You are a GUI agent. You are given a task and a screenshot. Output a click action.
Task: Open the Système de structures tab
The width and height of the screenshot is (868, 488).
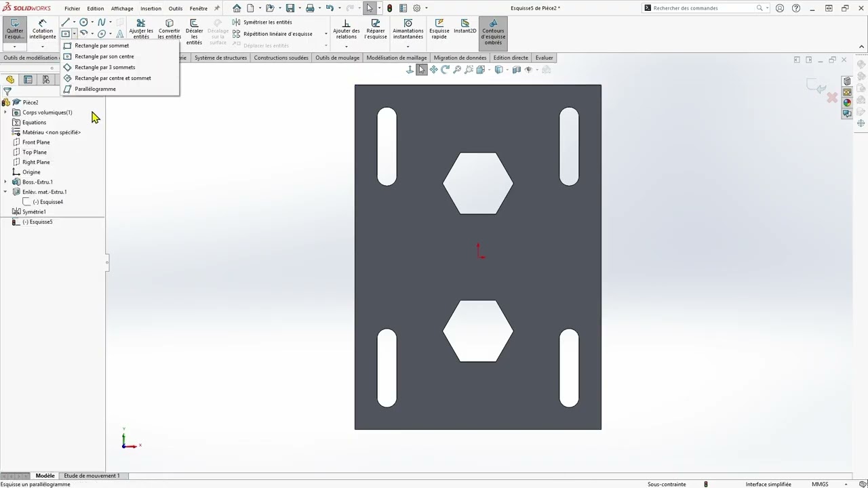(x=220, y=58)
